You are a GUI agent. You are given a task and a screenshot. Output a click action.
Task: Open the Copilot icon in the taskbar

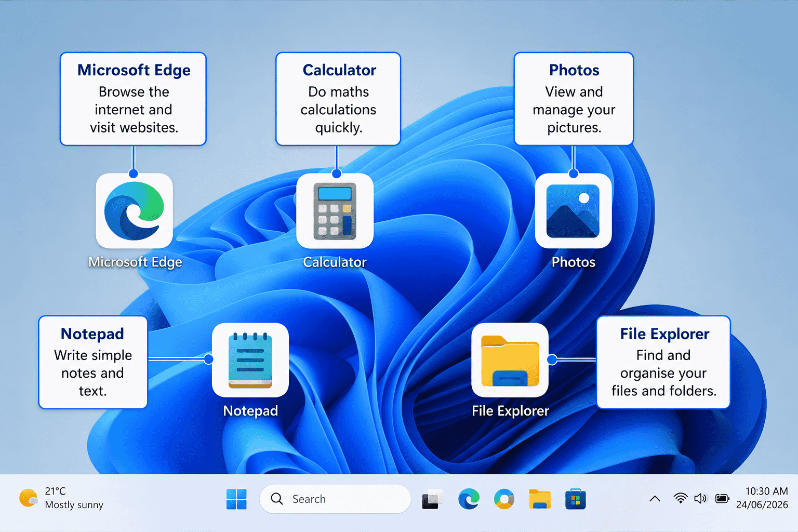504,499
